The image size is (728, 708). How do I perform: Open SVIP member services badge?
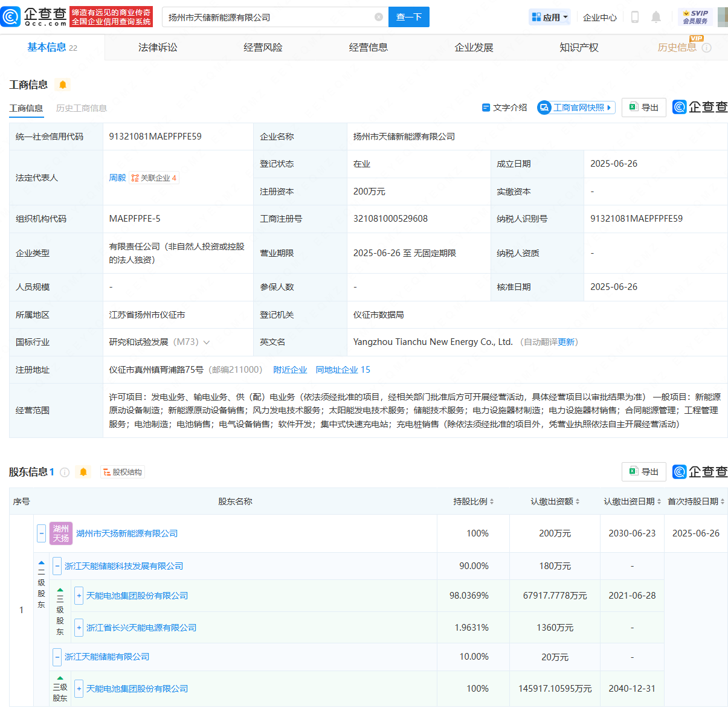point(695,17)
